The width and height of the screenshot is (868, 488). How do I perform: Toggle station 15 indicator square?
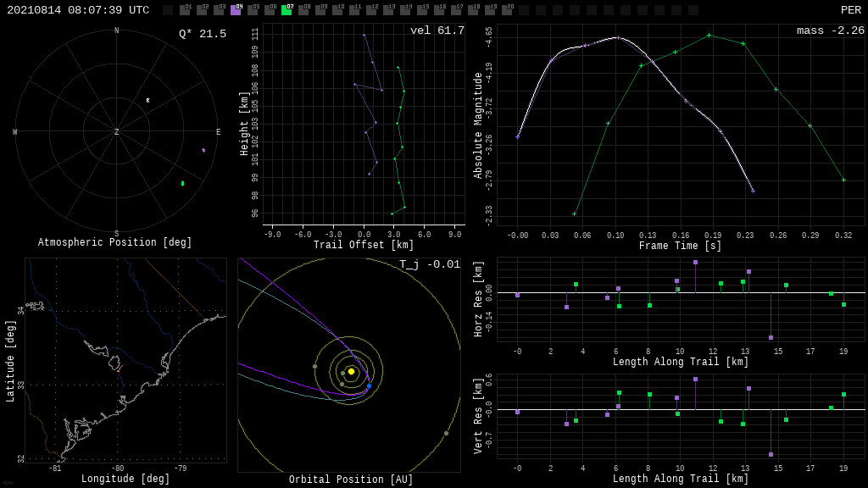point(422,10)
